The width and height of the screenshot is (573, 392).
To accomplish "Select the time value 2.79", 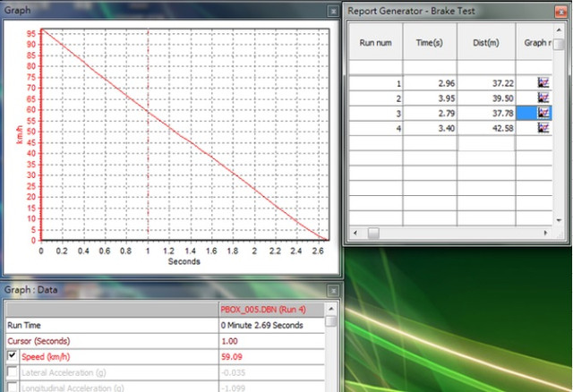I will (430, 114).
